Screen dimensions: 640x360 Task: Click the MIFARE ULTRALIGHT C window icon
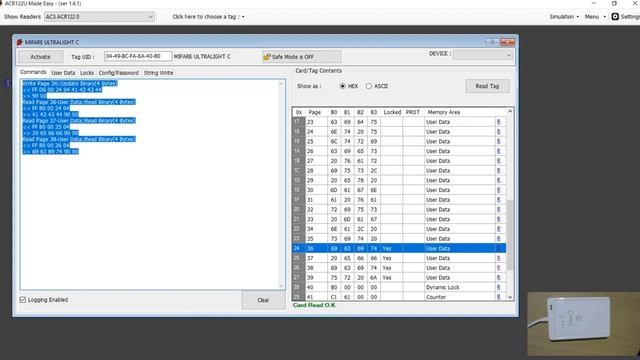pyautogui.click(x=19, y=42)
